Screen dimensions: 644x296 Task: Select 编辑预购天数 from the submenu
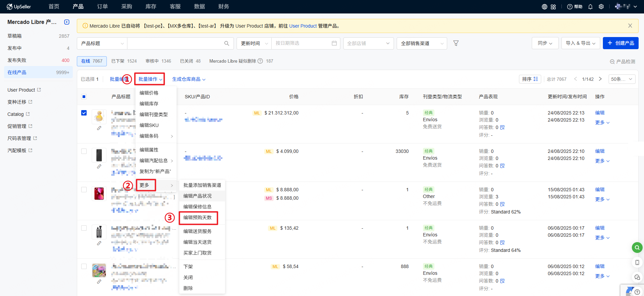point(198,218)
